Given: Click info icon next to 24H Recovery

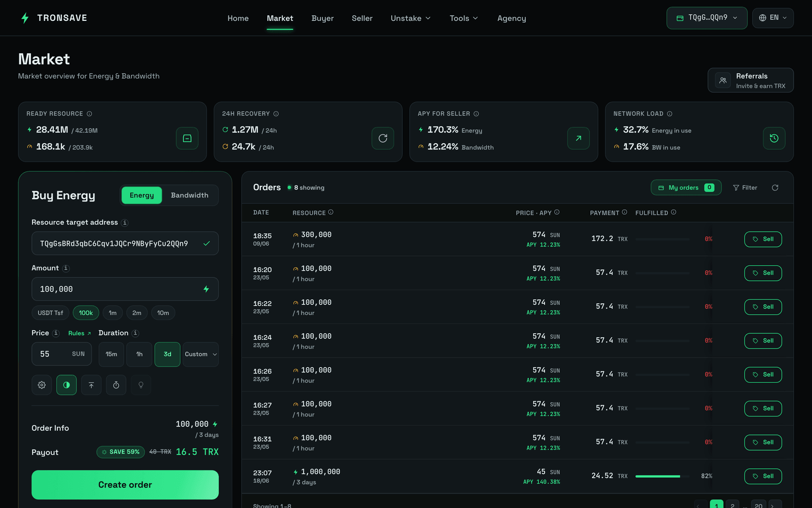Looking at the screenshot, I should (x=276, y=114).
